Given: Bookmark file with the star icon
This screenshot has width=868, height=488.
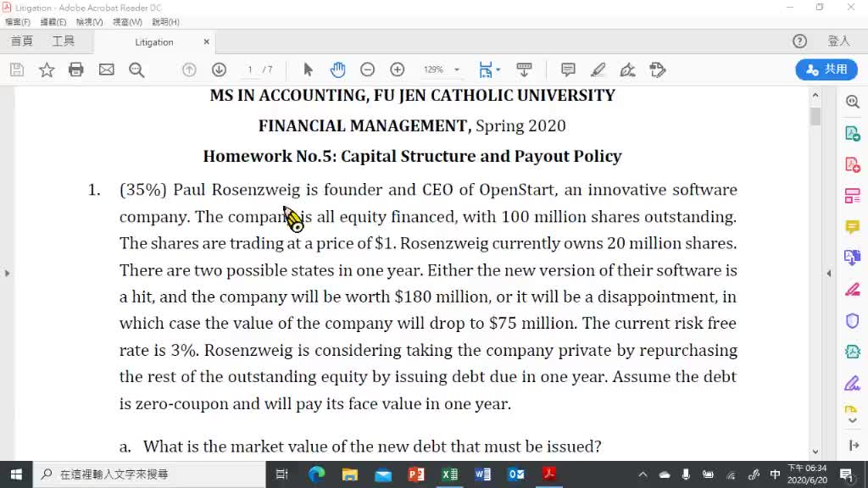Looking at the screenshot, I should (47, 69).
